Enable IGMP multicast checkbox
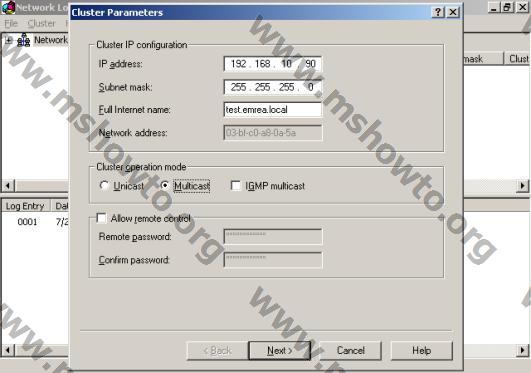Screen dimensions: 531x373 point(236,186)
